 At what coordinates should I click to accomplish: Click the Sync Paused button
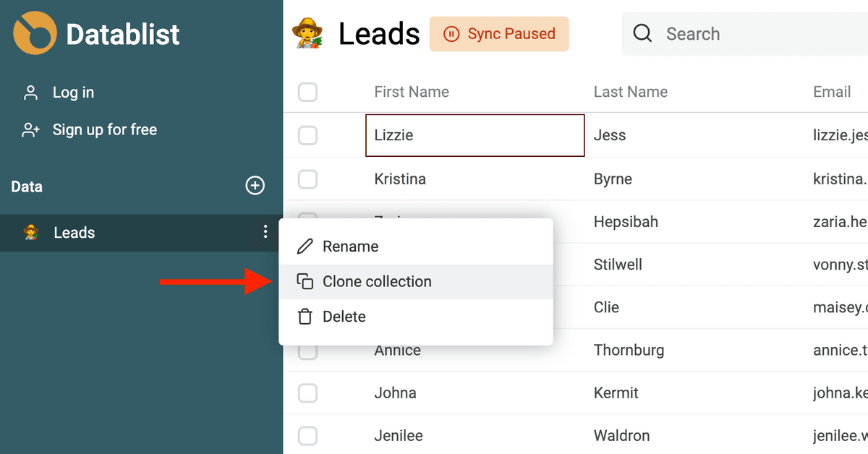pos(499,34)
